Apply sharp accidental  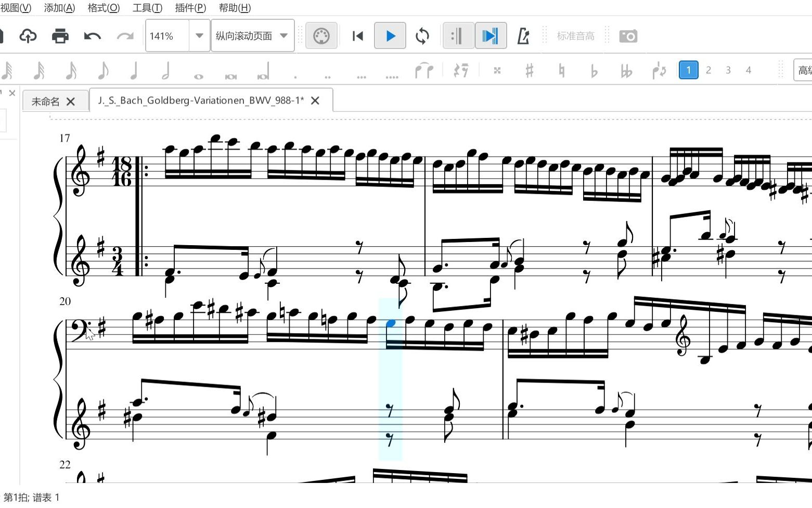click(530, 70)
